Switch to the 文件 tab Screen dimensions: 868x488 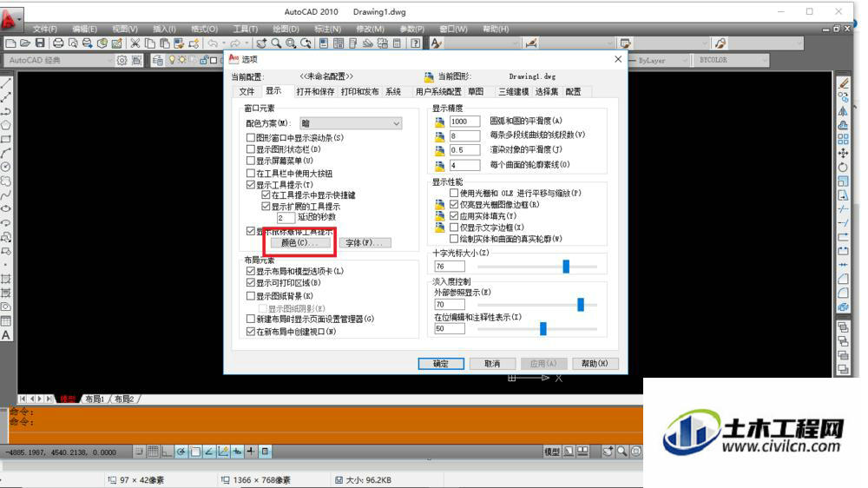(247, 92)
